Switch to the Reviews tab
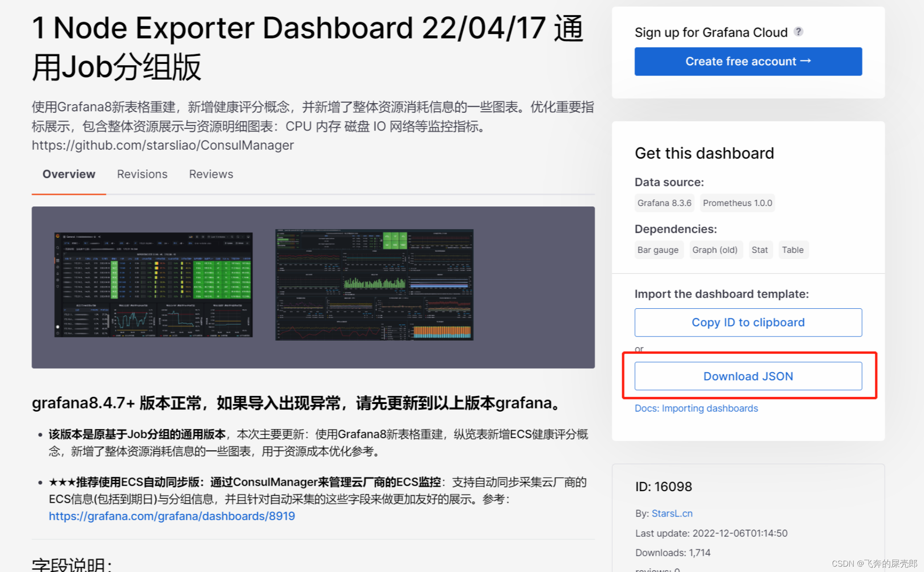The height and width of the screenshot is (572, 924). [x=211, y=174]
